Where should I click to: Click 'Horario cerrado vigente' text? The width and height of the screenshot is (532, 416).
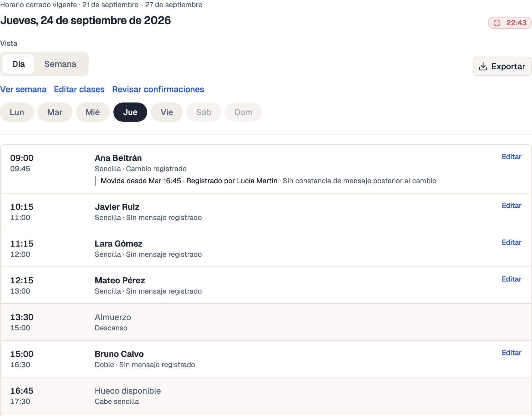(x=39, y=5)
